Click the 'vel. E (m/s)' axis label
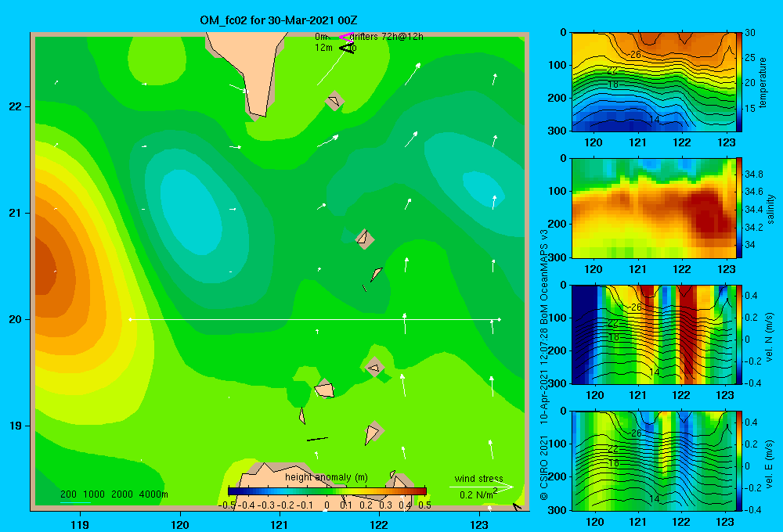The height and width of the screenshot is (532, 783). 769,463
